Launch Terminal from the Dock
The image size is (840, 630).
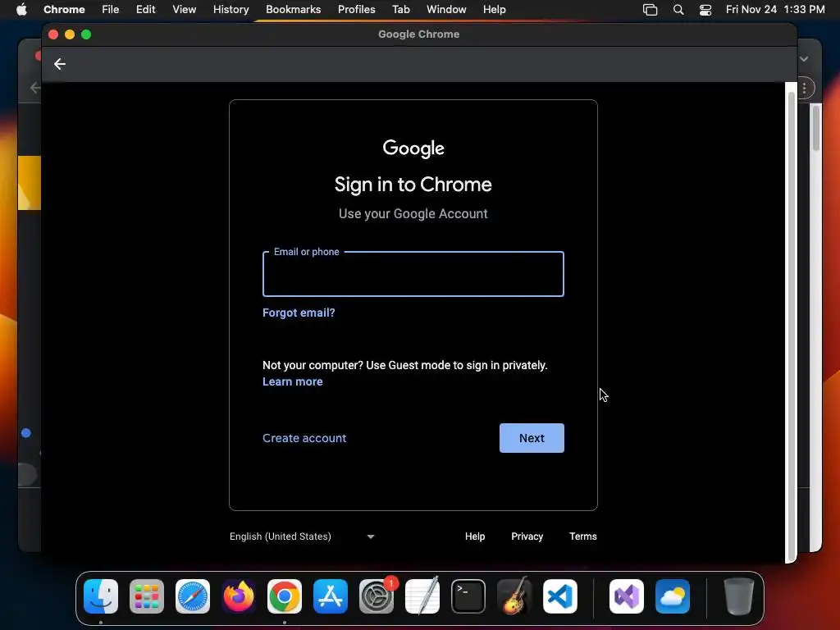coord(468,596)
